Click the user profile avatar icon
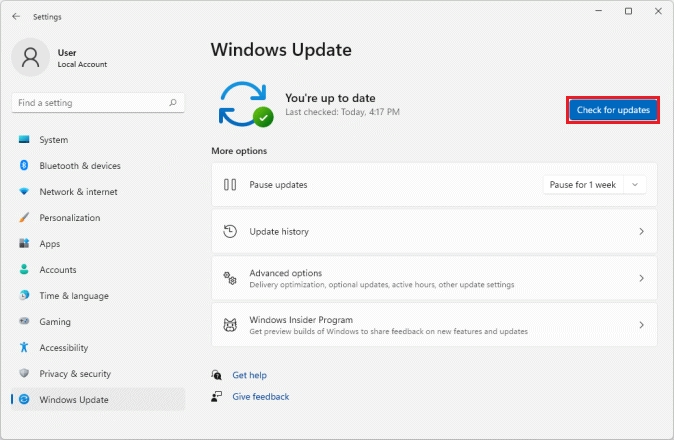The height and width of the screenshot is (440, 674). coord(30,58)
